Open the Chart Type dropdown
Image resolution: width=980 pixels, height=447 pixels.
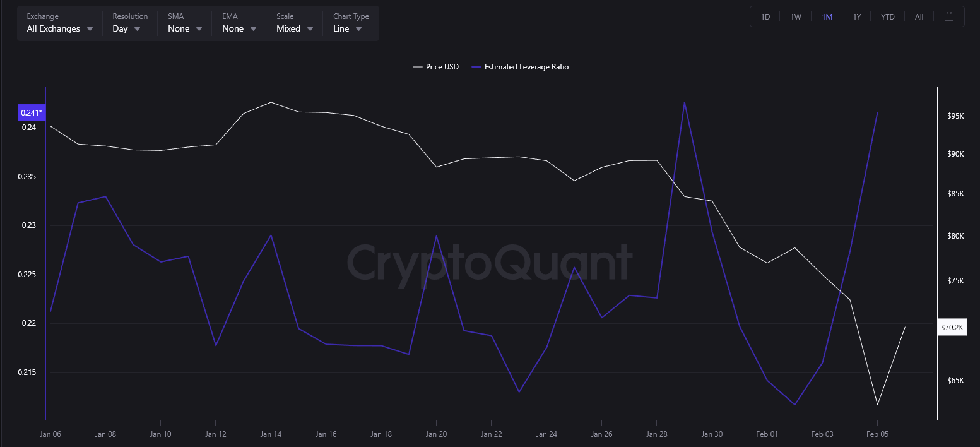pyautogui.click(x=347, y=28)
